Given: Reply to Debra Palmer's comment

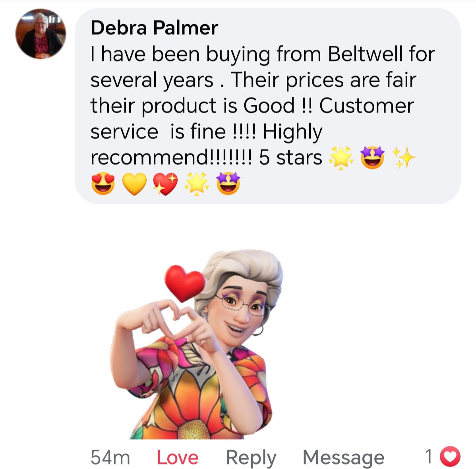Looking at the screenshot, I should [251, 458].
